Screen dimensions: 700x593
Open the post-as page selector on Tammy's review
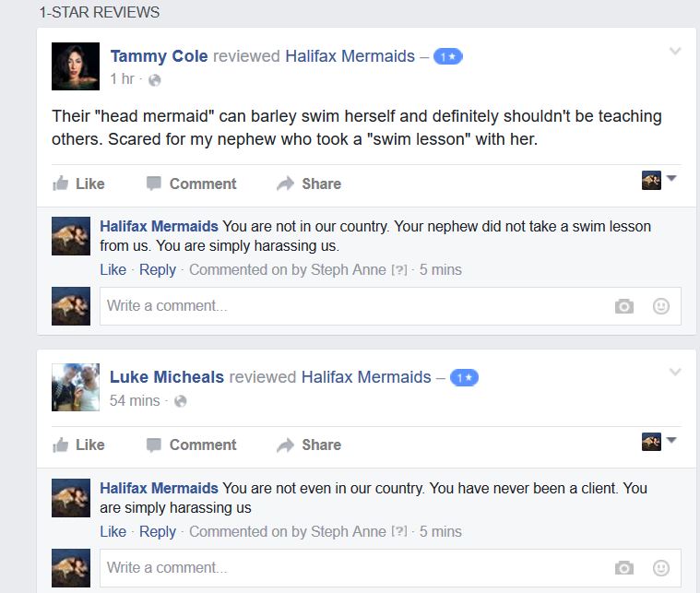tap(659, 180)
